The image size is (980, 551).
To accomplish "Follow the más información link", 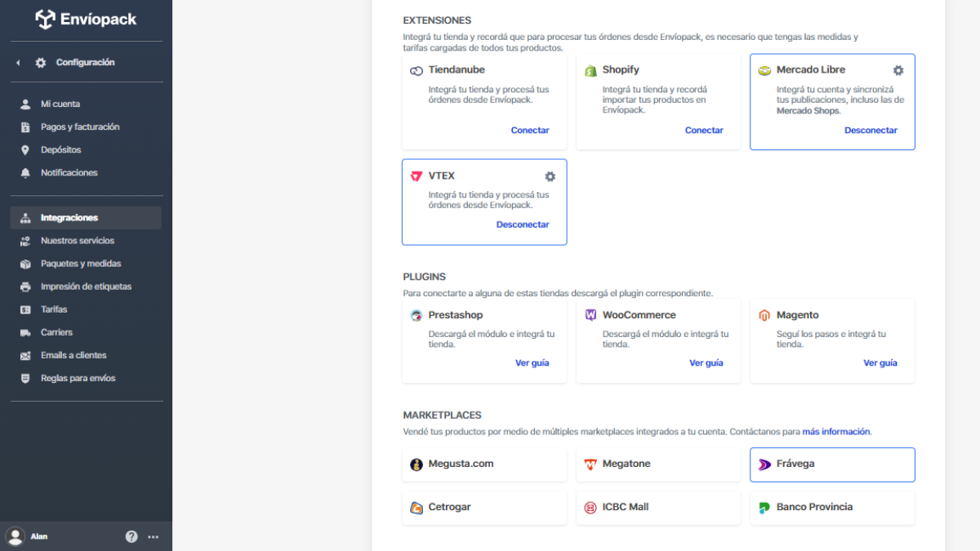I will [836, 432].
